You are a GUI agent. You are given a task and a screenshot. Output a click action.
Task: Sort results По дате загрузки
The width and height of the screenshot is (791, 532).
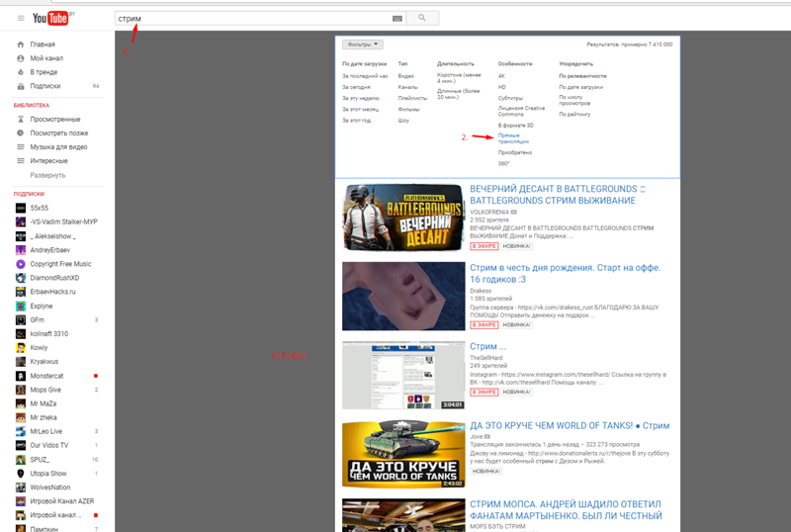pos(580,87)
